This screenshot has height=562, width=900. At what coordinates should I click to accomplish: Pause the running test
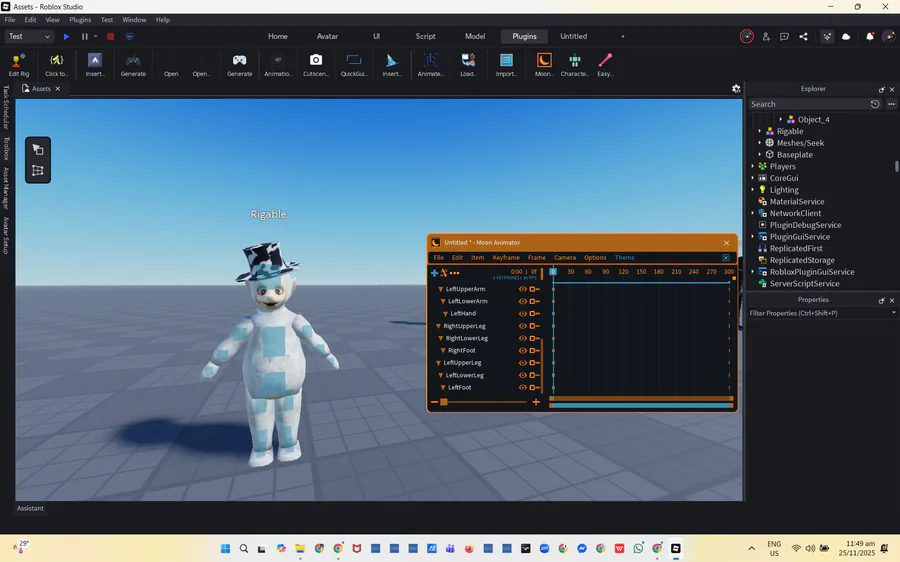(84, 36)
